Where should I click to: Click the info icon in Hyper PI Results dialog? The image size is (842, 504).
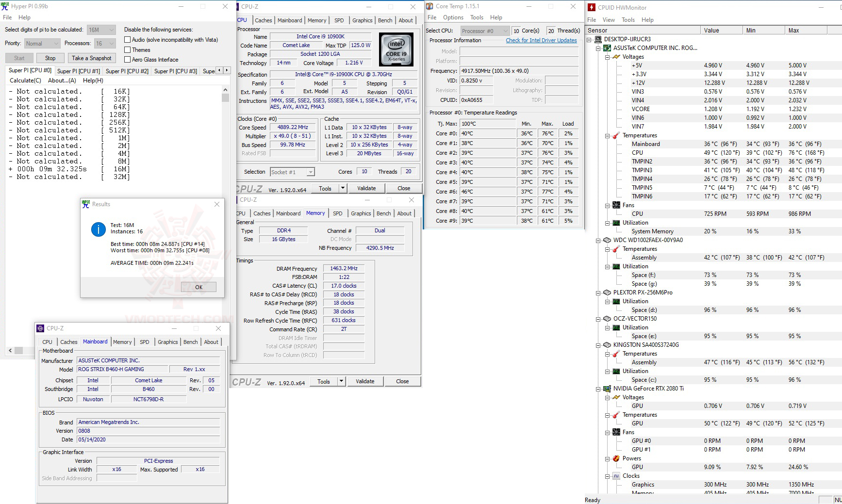[98, 229]
